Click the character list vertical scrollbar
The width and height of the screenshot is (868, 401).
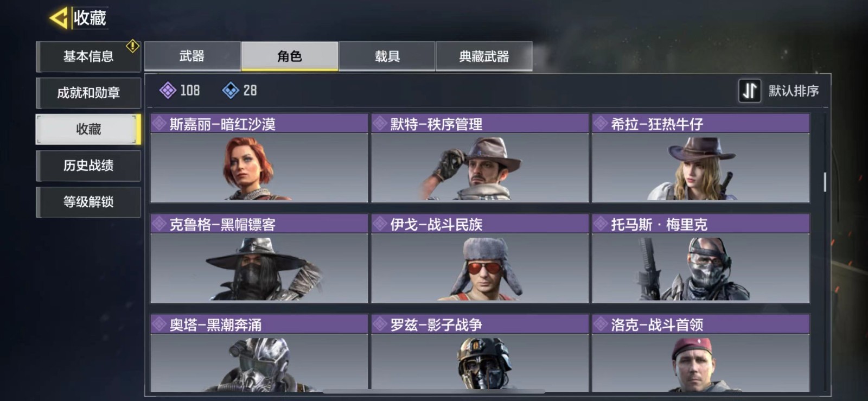click(825, 182)
